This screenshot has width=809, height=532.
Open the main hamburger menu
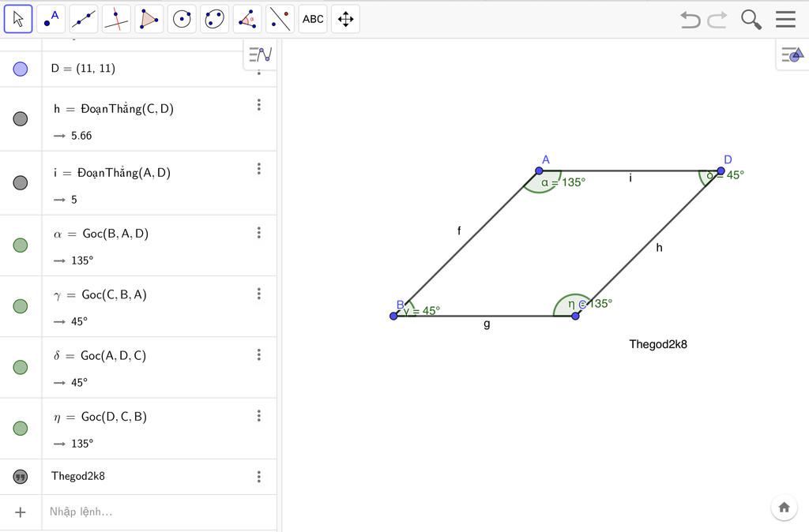785,19
